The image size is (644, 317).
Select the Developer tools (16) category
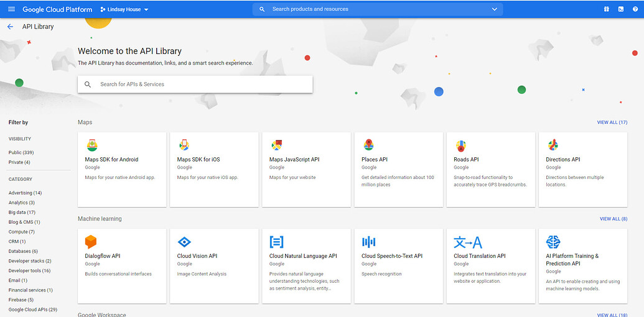30,270
